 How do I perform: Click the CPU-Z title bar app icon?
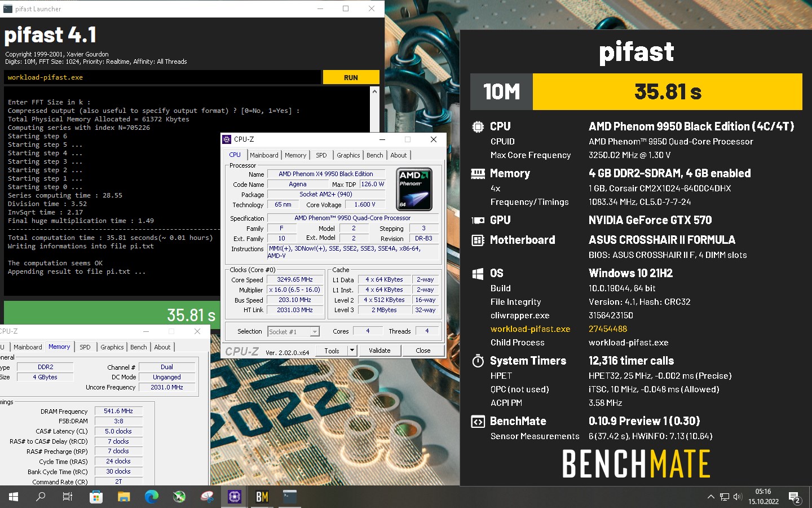[227, 139]
